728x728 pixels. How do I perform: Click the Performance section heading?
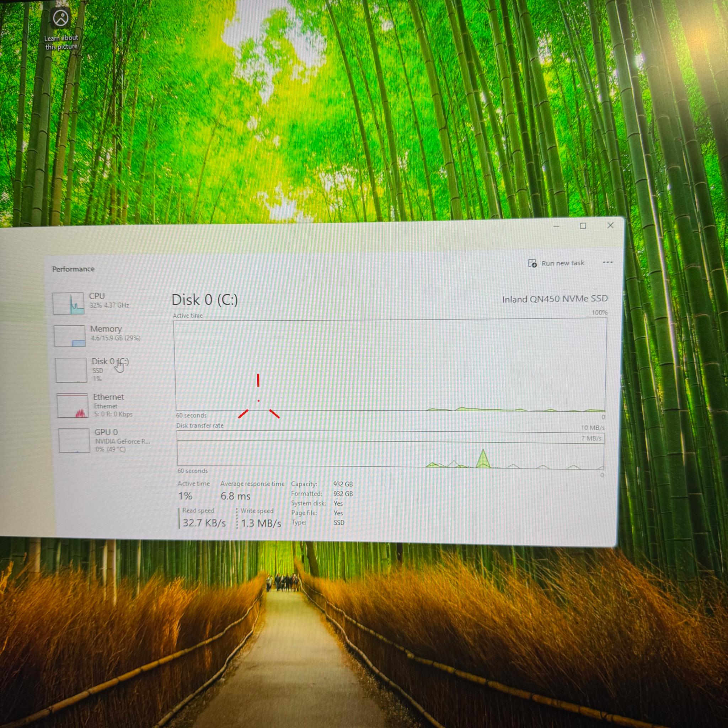(74, 269)
